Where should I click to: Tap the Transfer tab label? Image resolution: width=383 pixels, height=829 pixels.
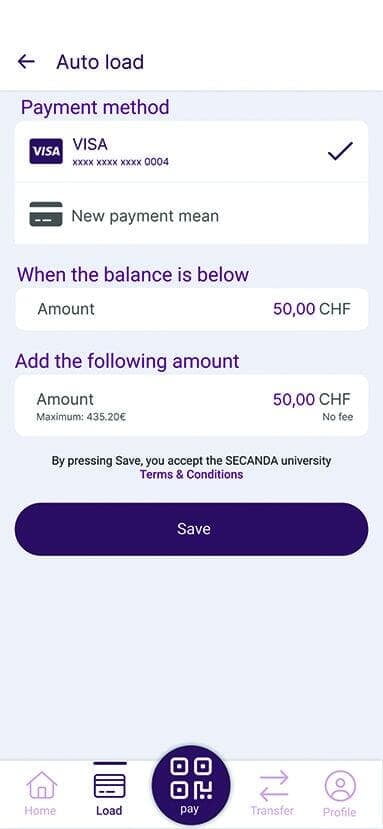click(x=272, y=810)
